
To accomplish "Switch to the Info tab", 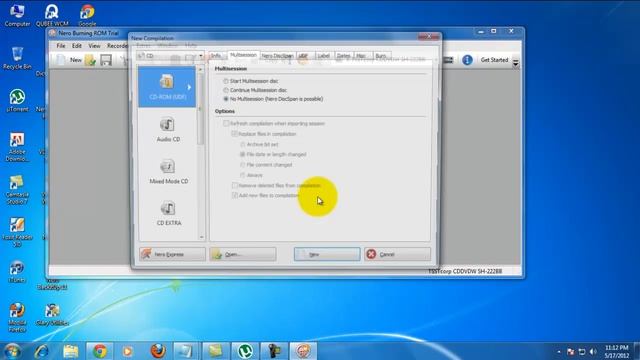I will 216,56.
